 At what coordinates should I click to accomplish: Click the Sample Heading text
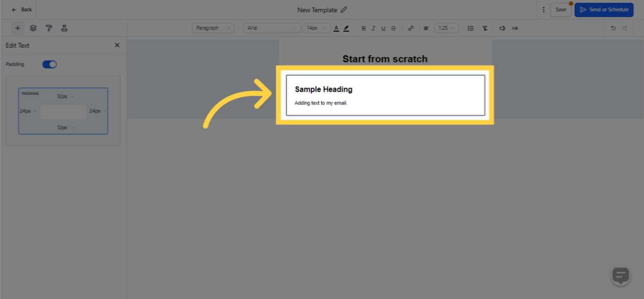pos(323,89)
